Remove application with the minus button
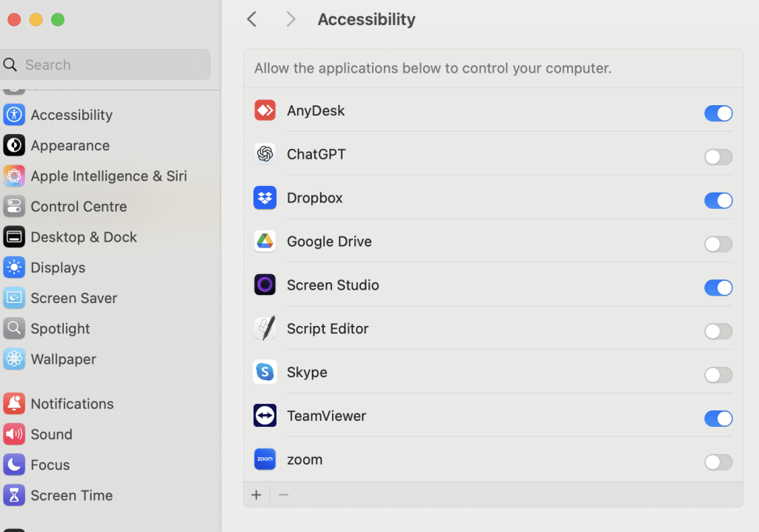 pyautogui.click(x=284, y=495)
